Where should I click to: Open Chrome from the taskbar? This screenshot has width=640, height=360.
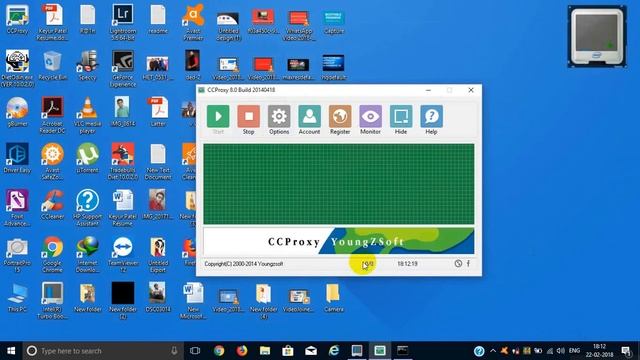click(219, 351)
